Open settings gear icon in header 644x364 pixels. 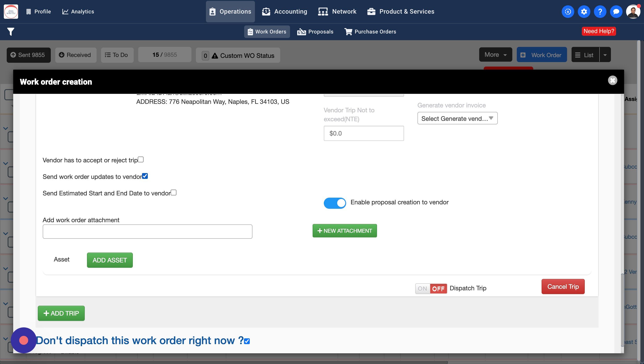pos(584,11)
